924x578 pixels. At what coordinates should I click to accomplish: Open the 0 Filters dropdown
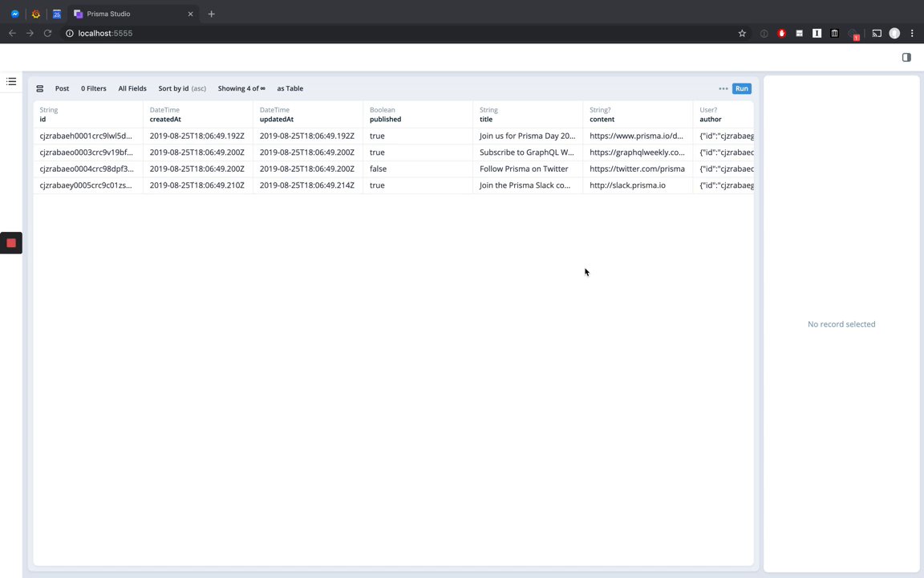[94, 88]
